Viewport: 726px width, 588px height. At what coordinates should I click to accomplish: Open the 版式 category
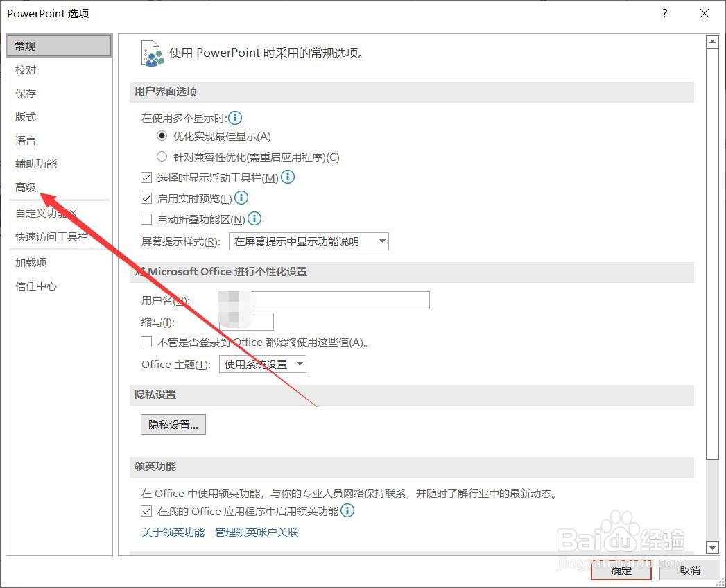point(59,117)
